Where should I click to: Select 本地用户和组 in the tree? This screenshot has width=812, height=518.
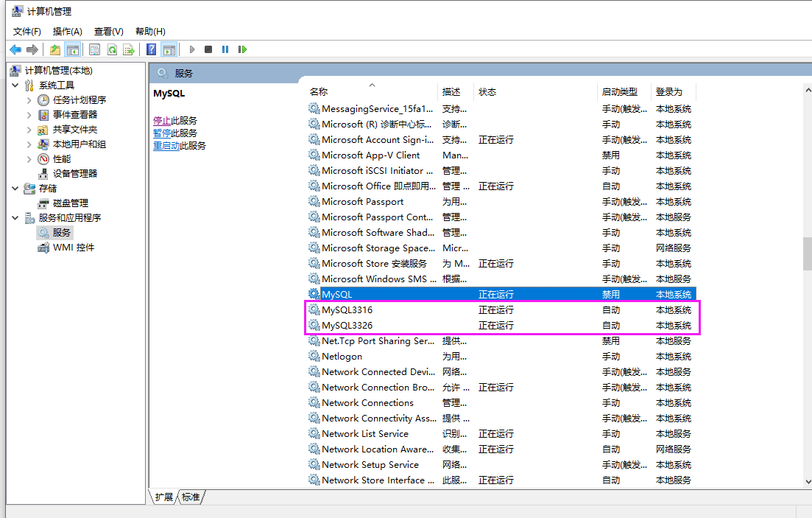coord(80,144)
